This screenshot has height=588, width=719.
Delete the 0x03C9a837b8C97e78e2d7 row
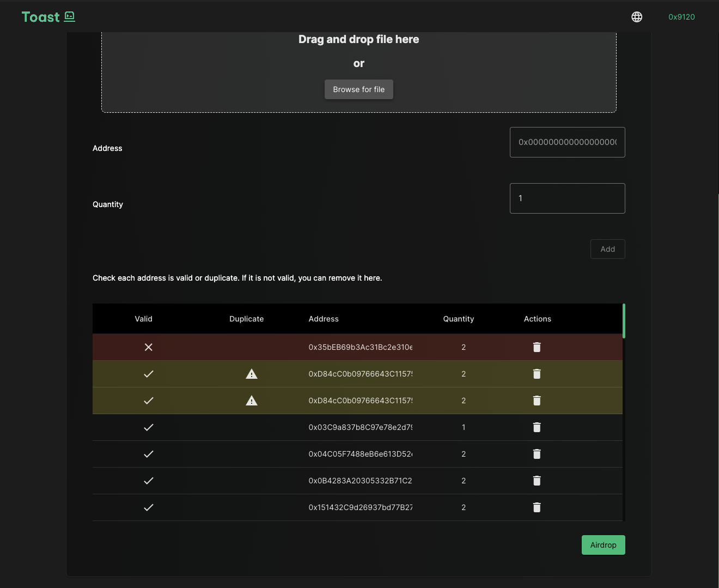click(537, 427)
